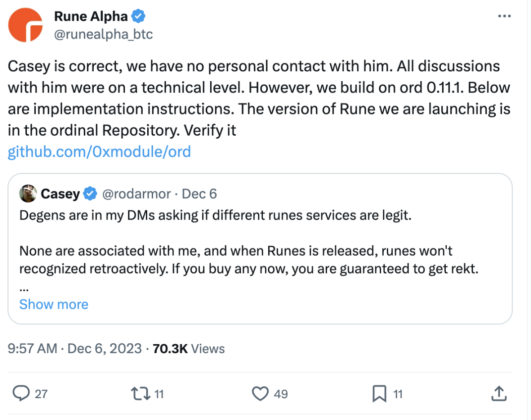Open the @runealpha_btc handle profile
Screen dimensions: 531x420
[x=103, y=34]
